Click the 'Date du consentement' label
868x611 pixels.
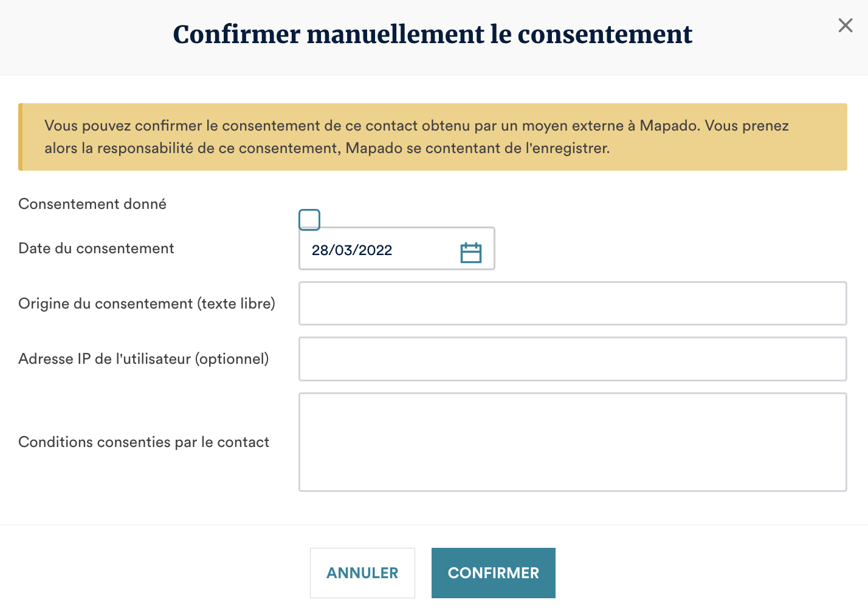(96, 248)
